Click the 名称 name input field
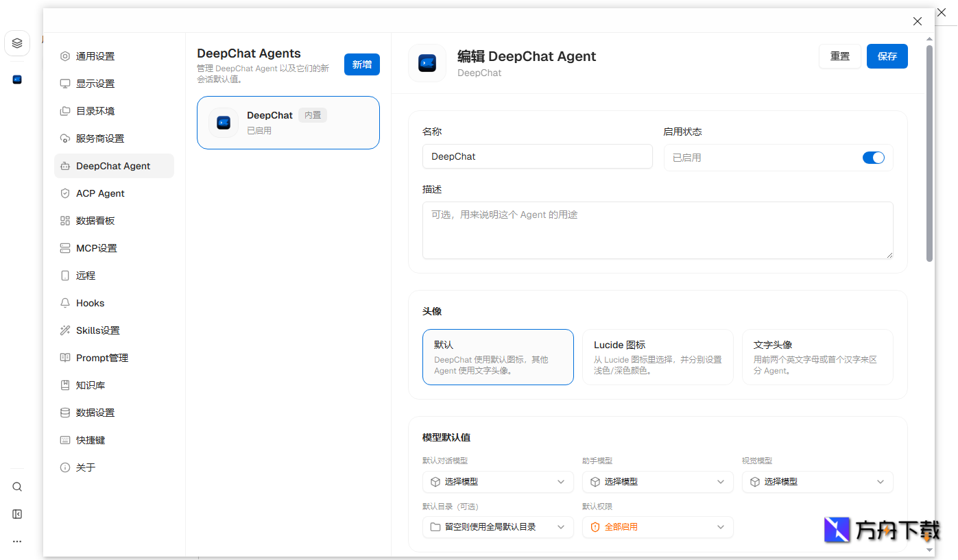This screenshot has width=958, height=560. [537, 156]
